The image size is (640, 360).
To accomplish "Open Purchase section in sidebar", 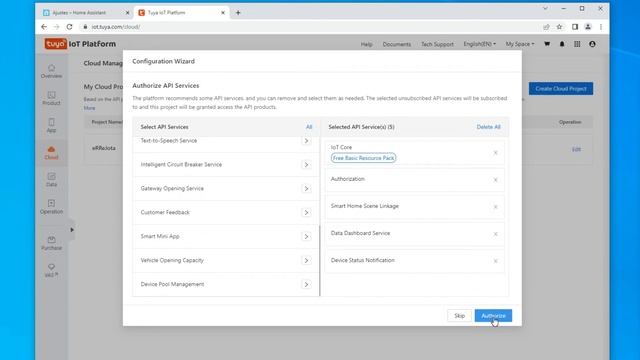I will pyautogui.click(x=51, y=243).
